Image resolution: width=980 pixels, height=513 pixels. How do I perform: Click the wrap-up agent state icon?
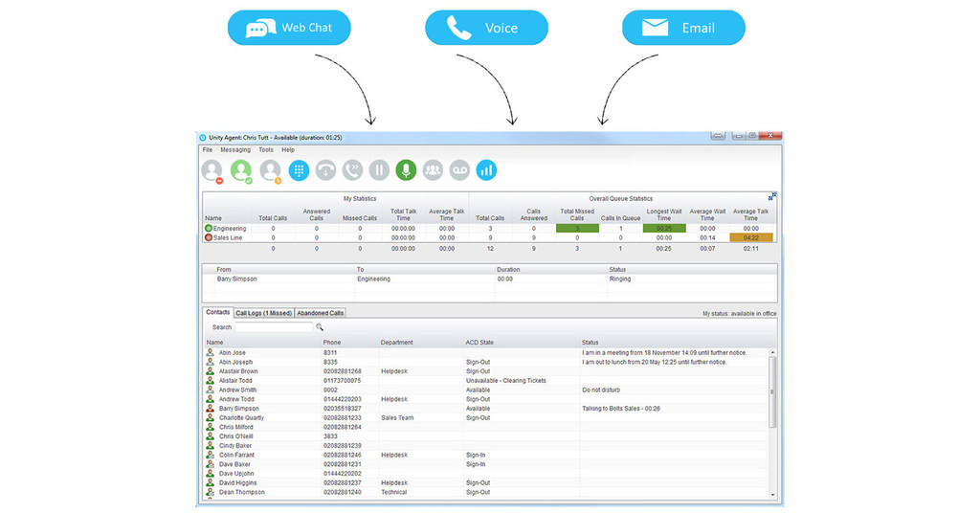coord(271,171)
